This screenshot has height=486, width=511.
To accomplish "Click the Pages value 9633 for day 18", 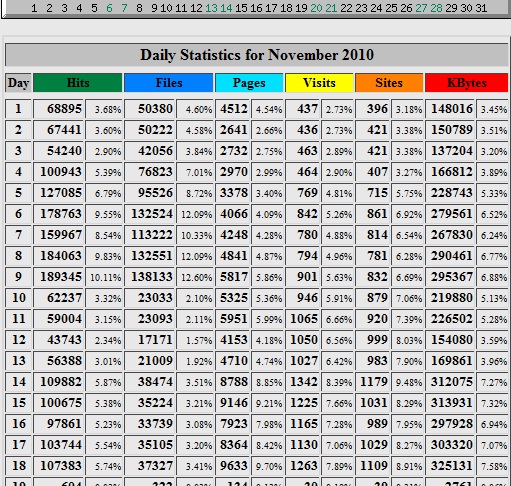I will pos(232,466).
